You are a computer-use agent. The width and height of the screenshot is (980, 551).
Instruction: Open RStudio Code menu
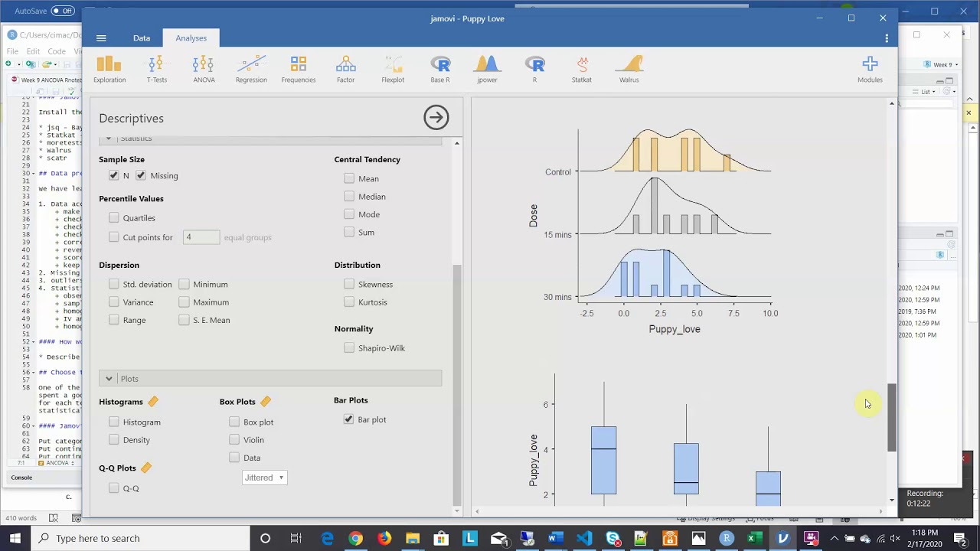pyautogui.click(x=57, y=51)
